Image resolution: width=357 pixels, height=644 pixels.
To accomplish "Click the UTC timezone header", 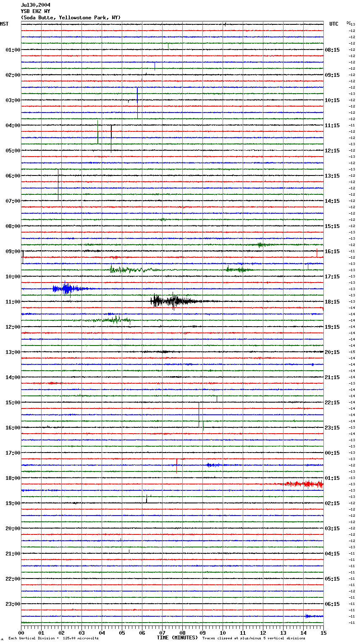I will [x=334, y=24].
